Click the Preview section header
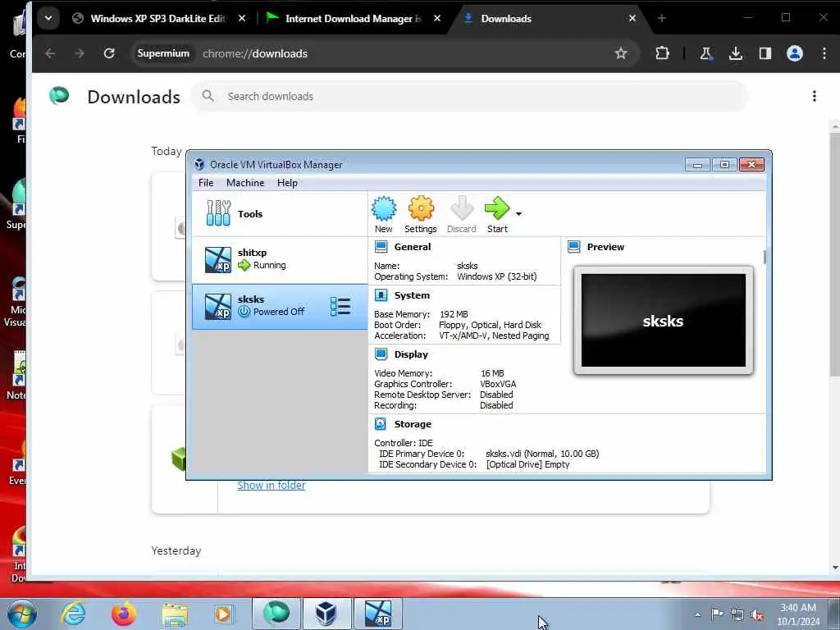Image resolution: width=840 pixels, height=630 pixels. click(605, 247)
